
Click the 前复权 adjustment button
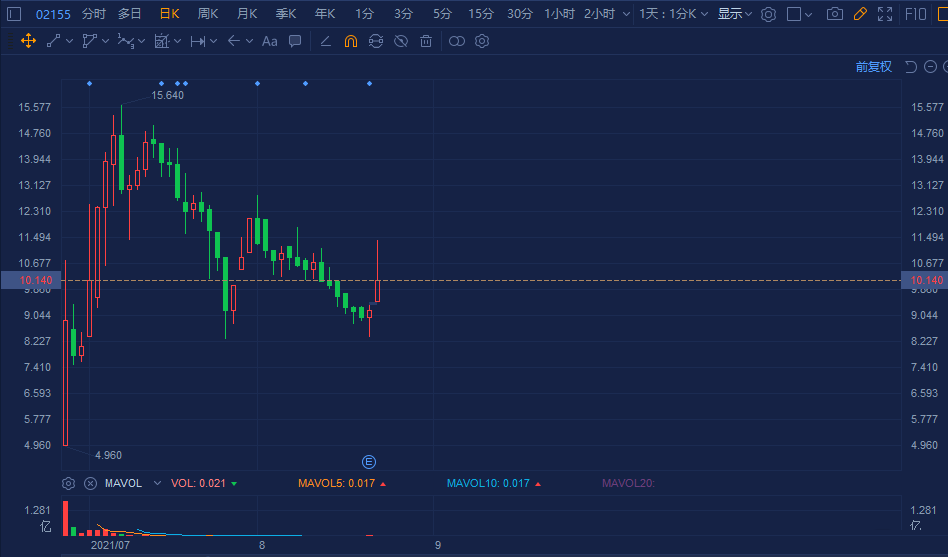874,67
